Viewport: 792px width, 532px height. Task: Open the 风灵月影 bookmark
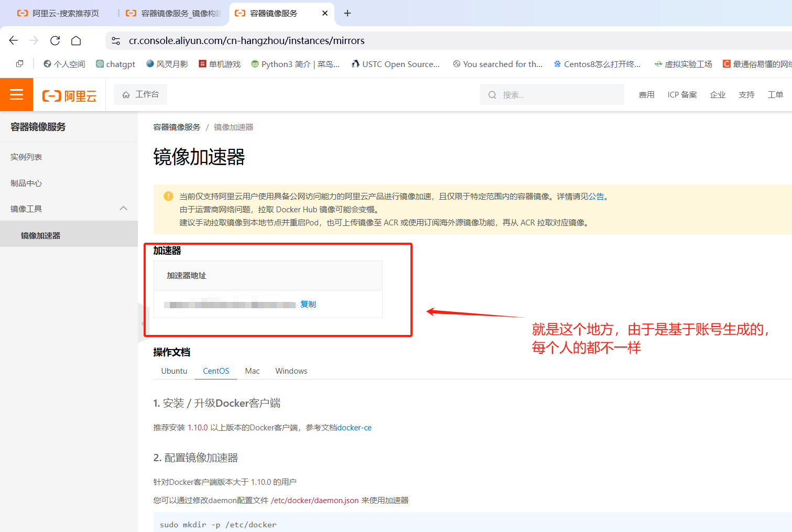167,64
